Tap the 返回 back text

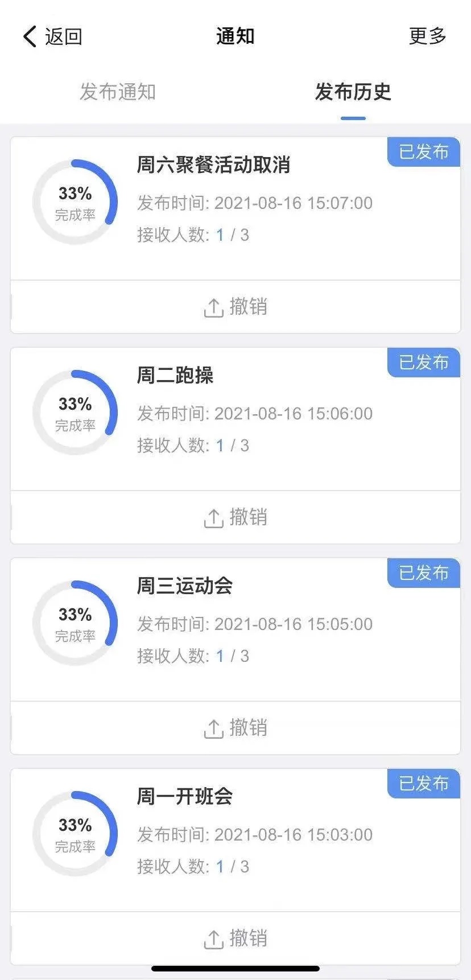click(64, 36)
